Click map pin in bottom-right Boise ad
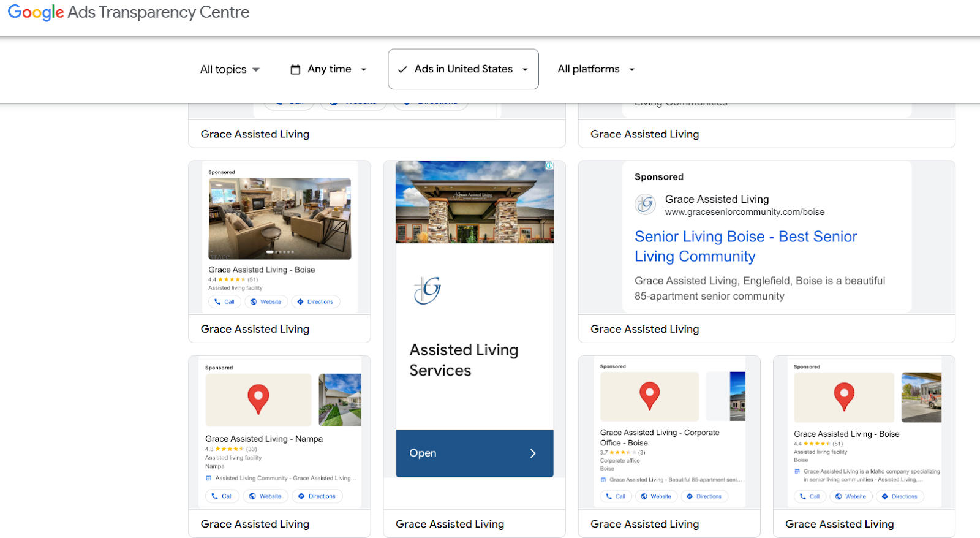The image size is (980, 538). (x=844, y=396)
